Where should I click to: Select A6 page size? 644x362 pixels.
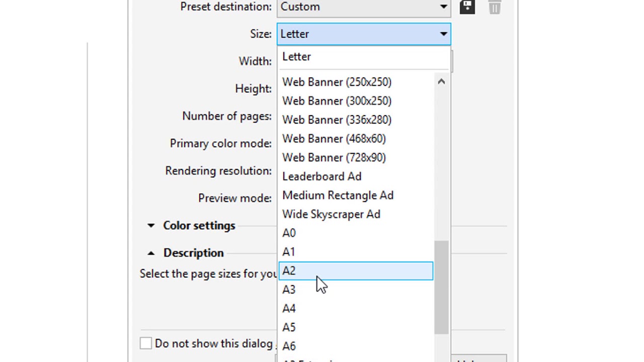355,346
